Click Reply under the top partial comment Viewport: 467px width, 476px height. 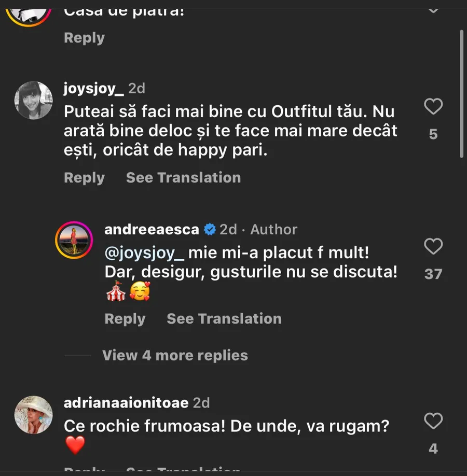[84, 38]
